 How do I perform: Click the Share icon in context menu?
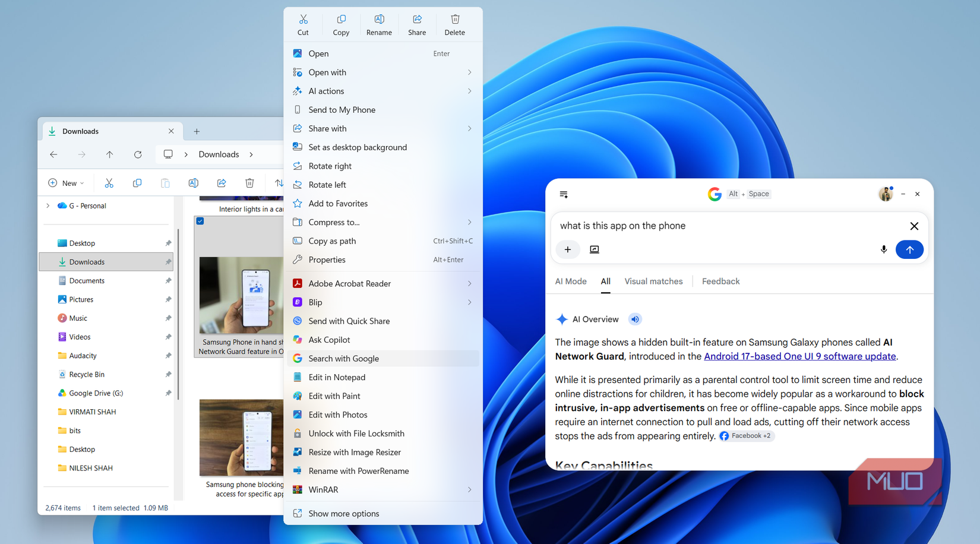[417, 20]
